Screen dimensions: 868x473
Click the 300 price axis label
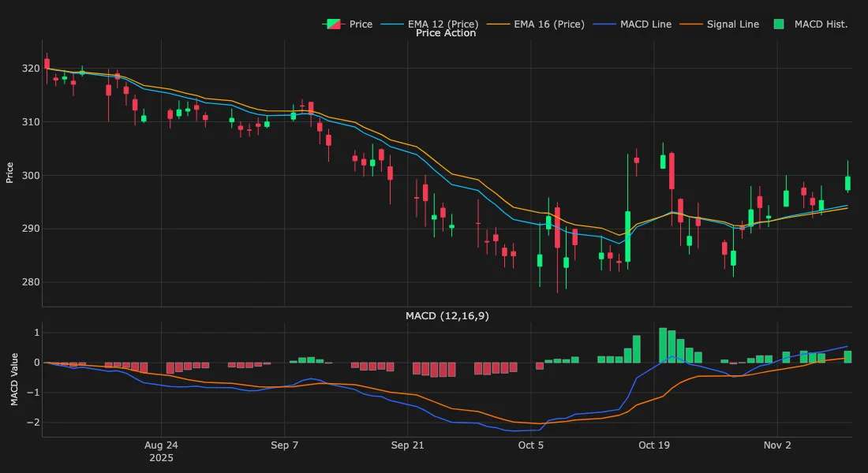[31, 176]
